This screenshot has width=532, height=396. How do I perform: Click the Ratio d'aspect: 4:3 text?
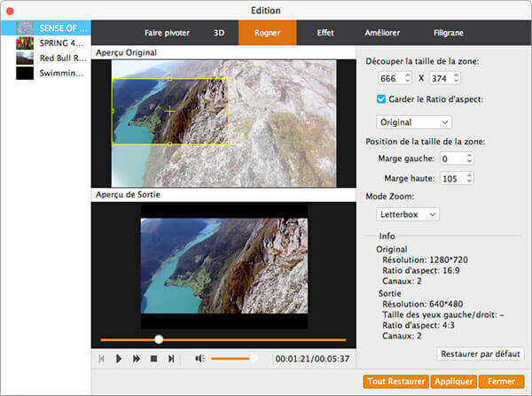click(x=419, y=325)
